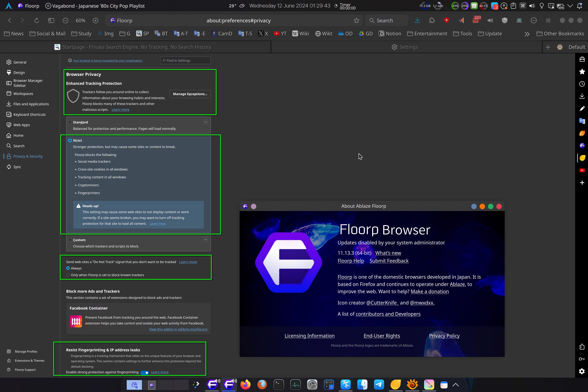Open Make a donation link
The height and width of the screenshot is (392, 588).
point(430,291)
